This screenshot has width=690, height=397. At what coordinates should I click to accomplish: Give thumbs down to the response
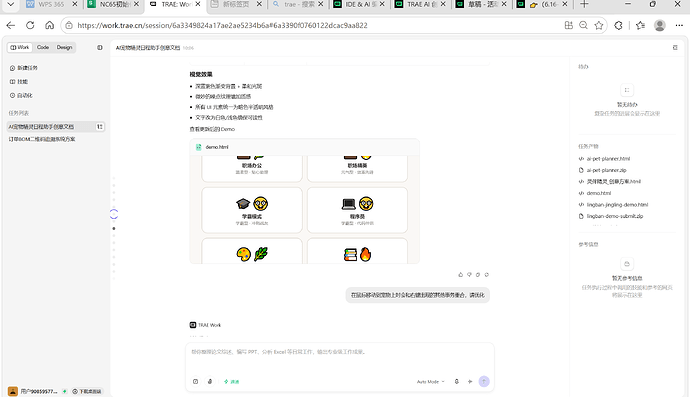point(469,275)
